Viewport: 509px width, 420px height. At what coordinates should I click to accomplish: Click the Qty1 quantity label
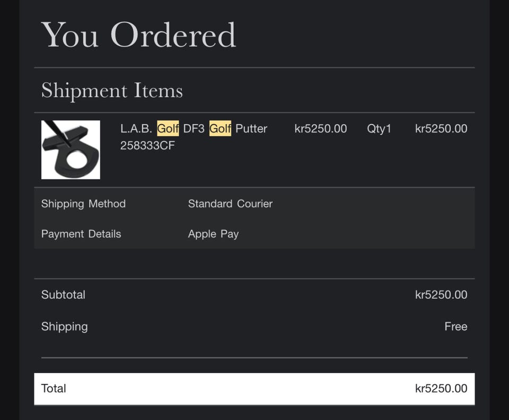pyautogui.click(x=379, y=129)
